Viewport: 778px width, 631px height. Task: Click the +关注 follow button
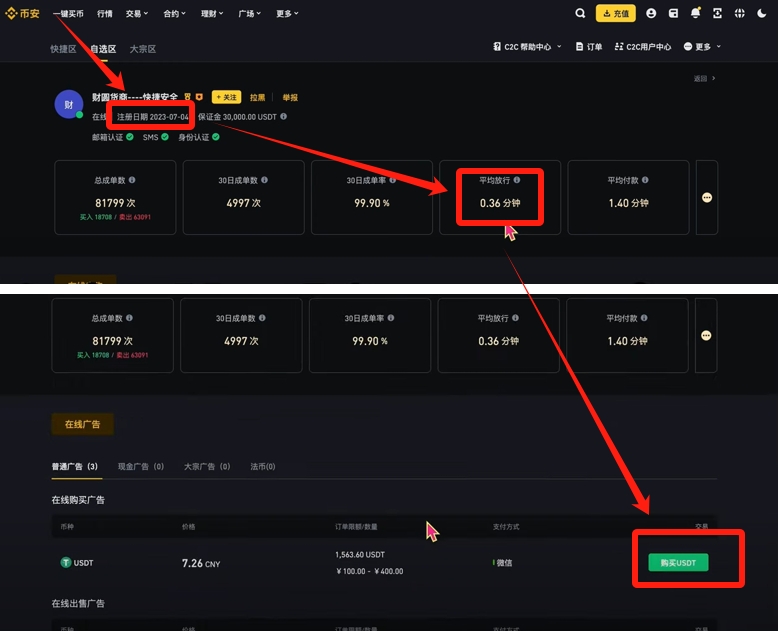click(x=226, y=97)
